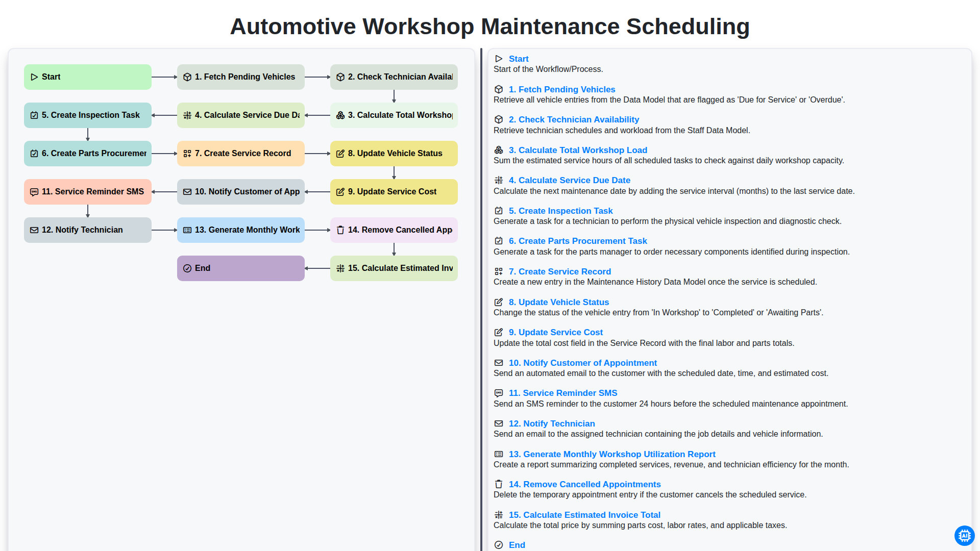Screen dimensions: 980x551
Task: Click the trash icon beside Remove Cancelled Appointments heading
Action: [499, 484]
